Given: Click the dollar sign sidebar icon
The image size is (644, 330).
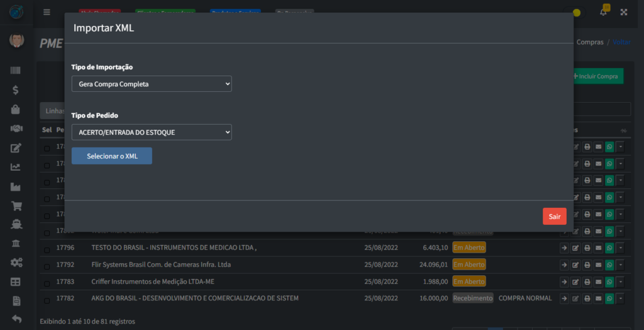Looking at the screenshot, I should pos(16,90).
